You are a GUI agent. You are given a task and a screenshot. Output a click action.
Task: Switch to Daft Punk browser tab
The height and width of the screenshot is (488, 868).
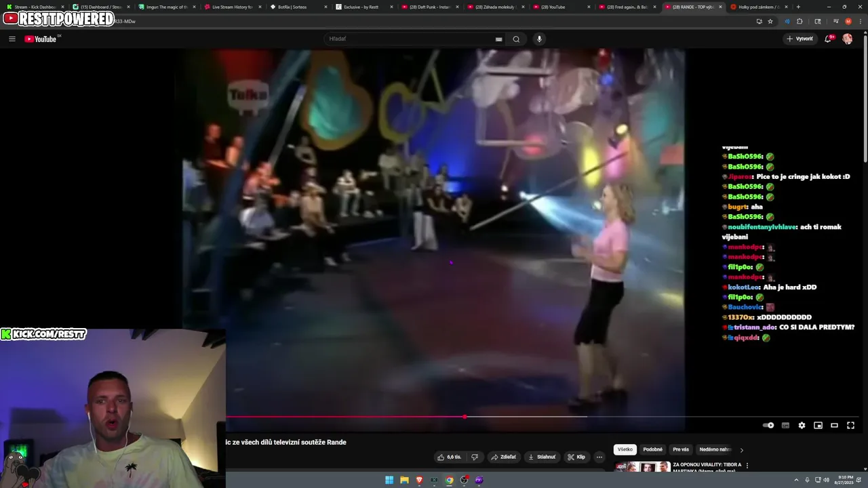429,7
